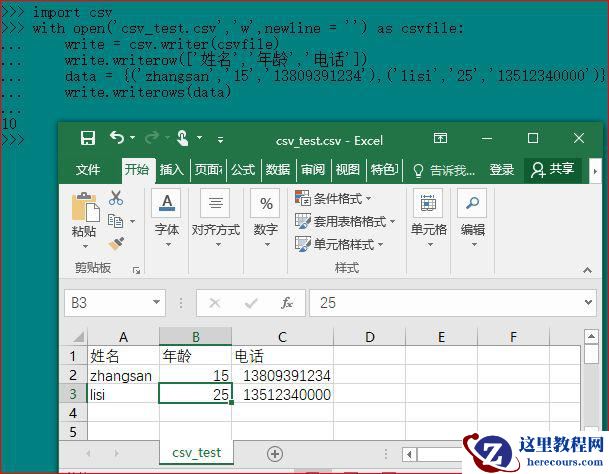Click the Save icon in title bar
This screenshot has height=474, width=609.
click(x=88, y=138)
